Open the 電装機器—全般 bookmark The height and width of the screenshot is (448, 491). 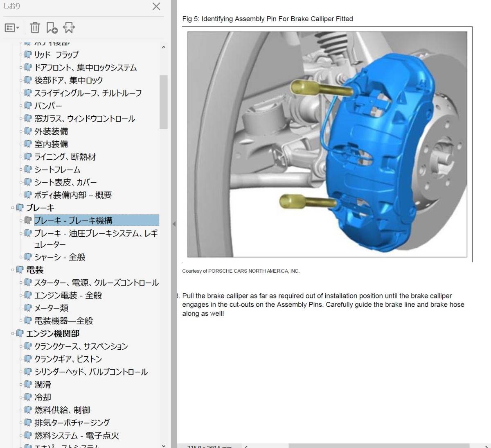coord(63,321)
